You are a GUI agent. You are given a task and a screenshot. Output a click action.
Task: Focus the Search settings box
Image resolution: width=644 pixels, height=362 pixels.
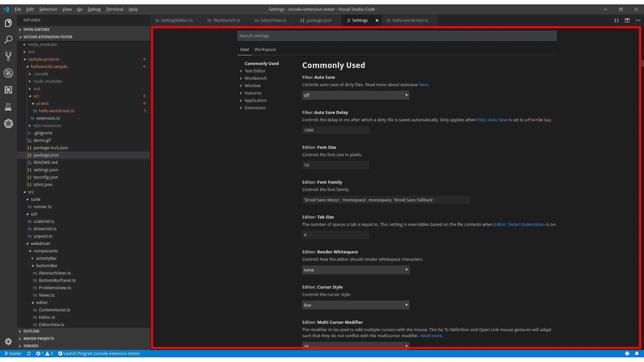coord(397,36)
